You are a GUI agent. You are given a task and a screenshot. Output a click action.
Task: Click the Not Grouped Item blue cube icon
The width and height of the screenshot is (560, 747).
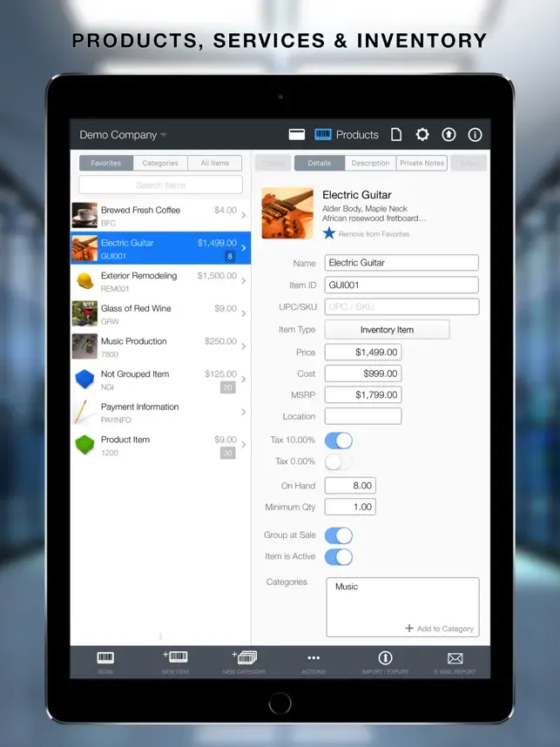pos(84,380)
